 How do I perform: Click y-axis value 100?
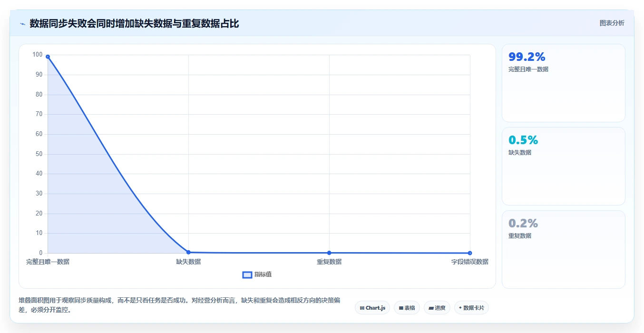point(38,55)
